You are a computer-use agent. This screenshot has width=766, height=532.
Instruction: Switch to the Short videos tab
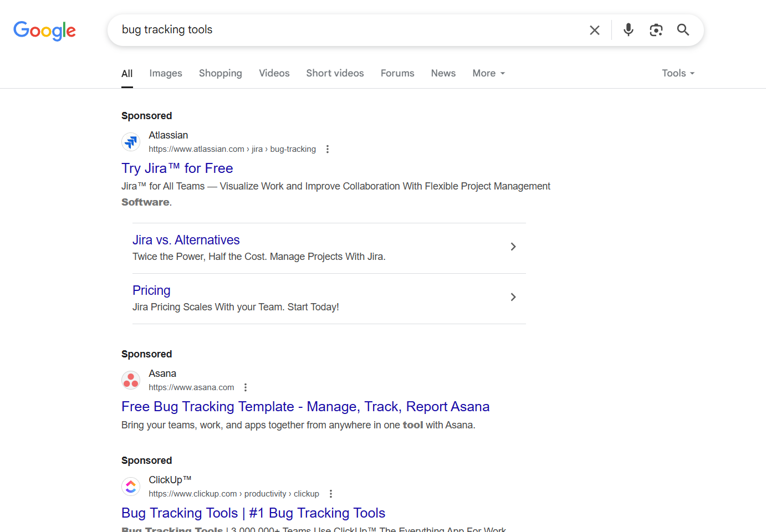(x=335, y=73)
